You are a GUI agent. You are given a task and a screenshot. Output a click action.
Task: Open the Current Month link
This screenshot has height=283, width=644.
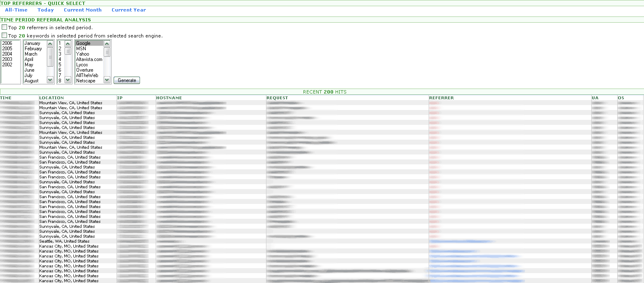click(82, 10)
